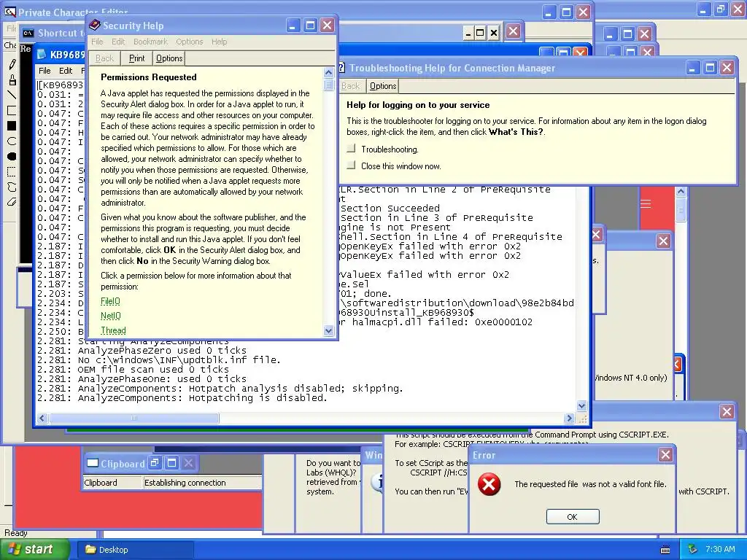Click the clock showing 7:30 AM
Viewport: 747px width, 560px height.
click(x=720, y=550)
